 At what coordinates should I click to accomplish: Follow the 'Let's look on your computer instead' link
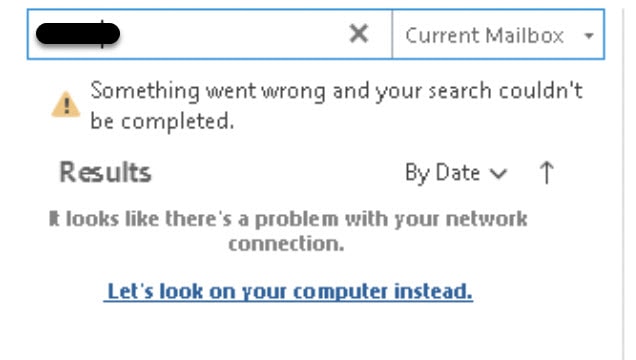click(288, 291)
